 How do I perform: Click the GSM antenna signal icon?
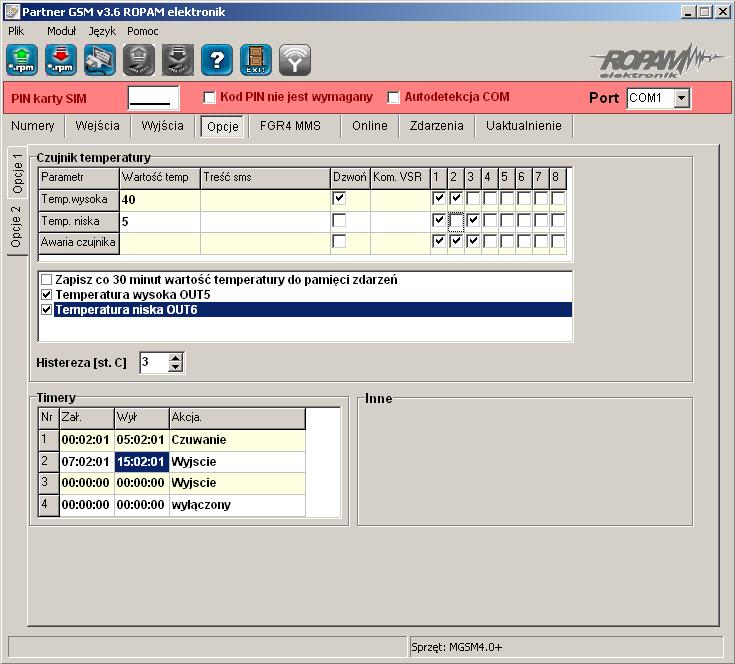(295, 60)
